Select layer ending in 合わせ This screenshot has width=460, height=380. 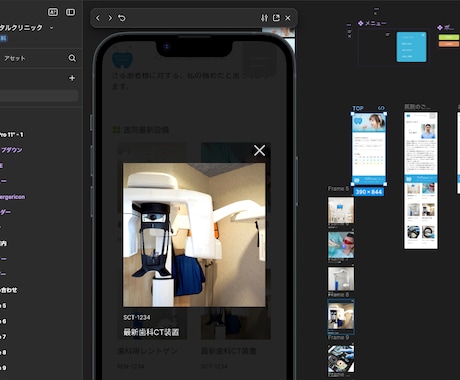click(x=9, y=290)
